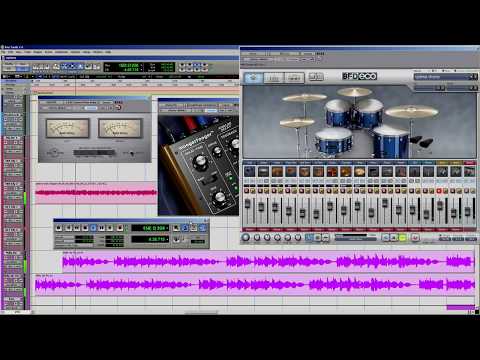
Task: Click the red-labeled Master channel thumbnail
Action: pos(469,172)
